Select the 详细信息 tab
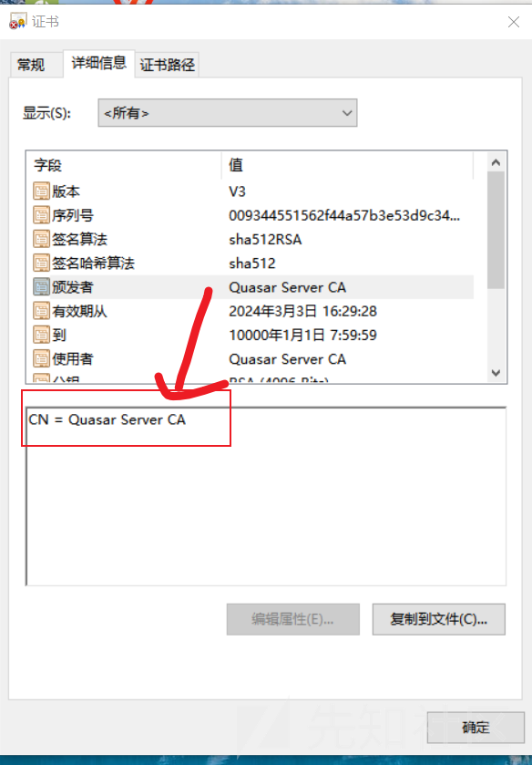This screenshot has height=765, width=532. click(x=99, y=63)
